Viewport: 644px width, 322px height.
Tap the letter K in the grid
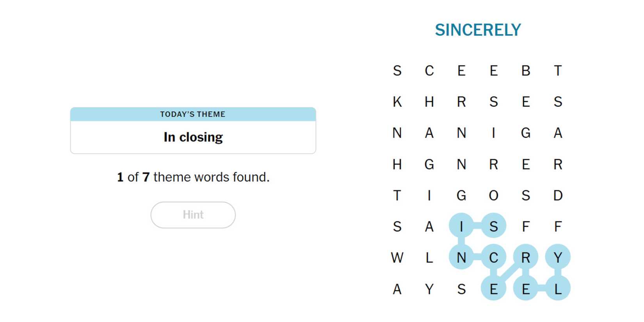point(397,102)
